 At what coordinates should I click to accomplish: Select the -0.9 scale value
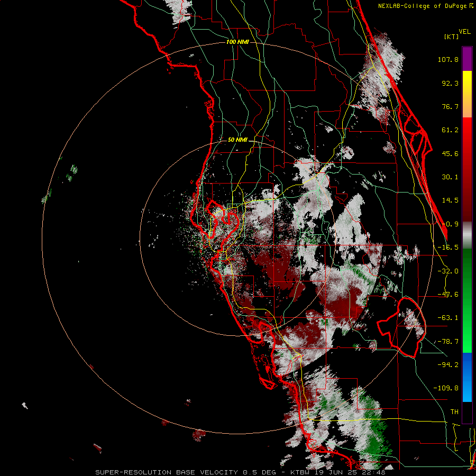450,224
